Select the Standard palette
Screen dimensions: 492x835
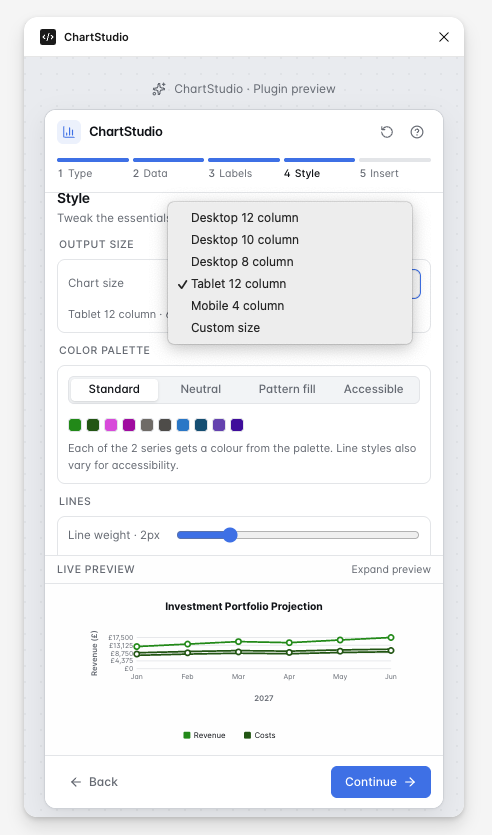114,389
